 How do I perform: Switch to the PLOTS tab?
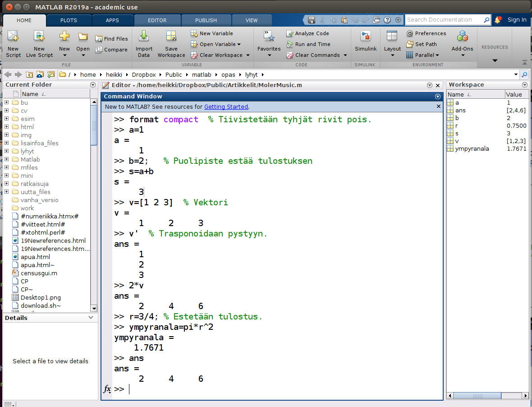coord(69,20)
